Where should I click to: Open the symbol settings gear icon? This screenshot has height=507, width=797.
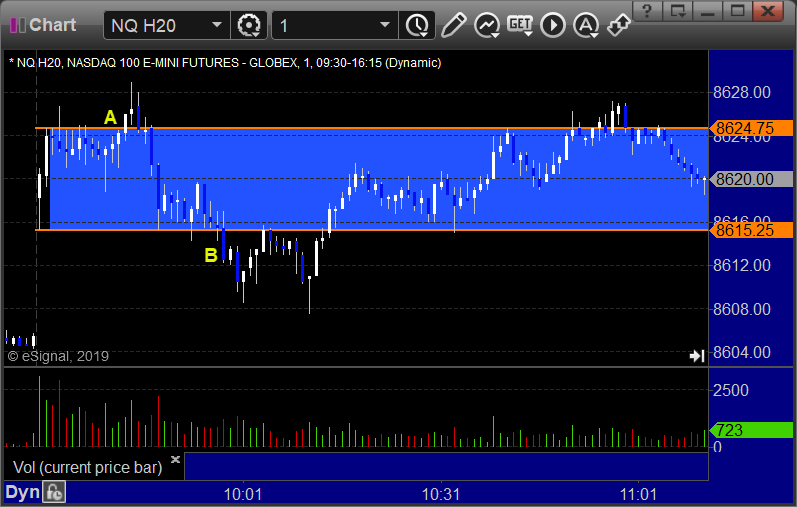(249, 25)
